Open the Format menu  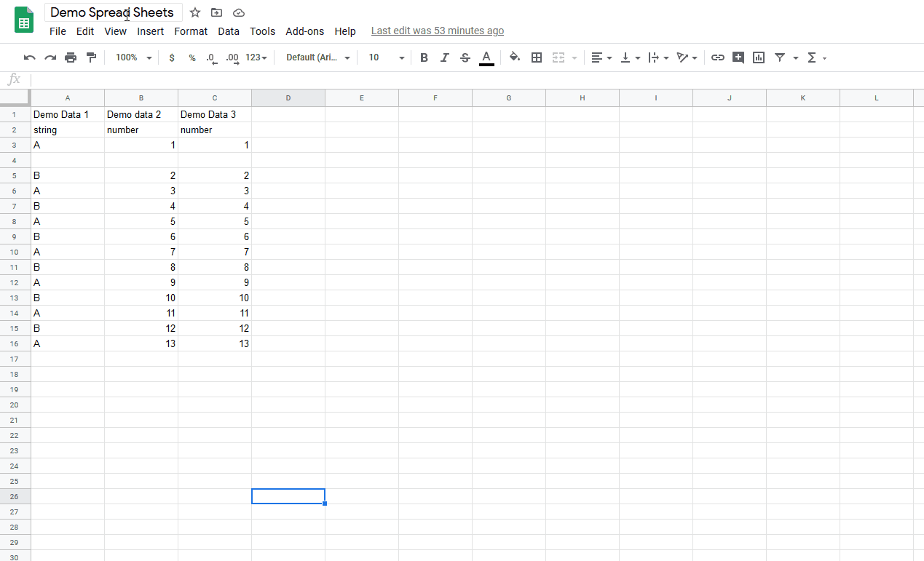point(191,31)
